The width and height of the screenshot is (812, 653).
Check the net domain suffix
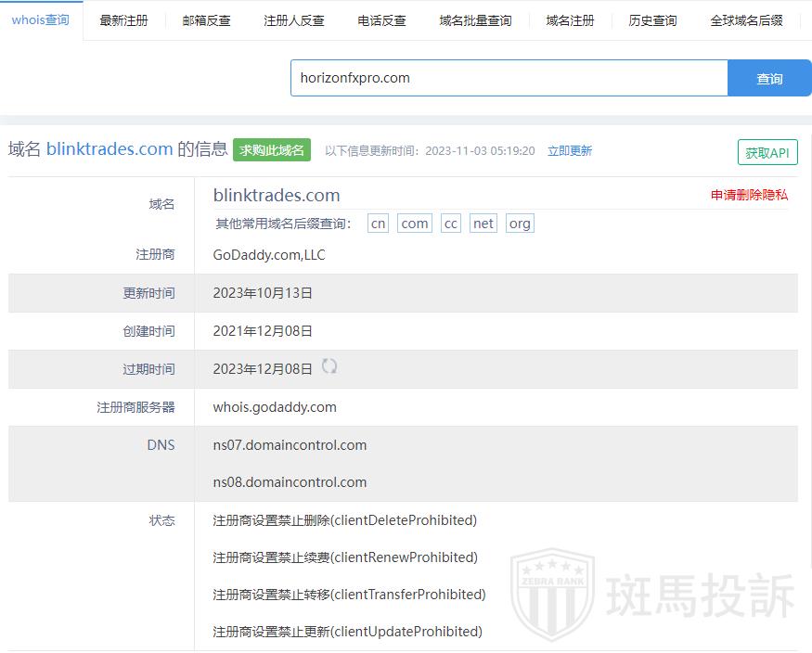[483, 224]
